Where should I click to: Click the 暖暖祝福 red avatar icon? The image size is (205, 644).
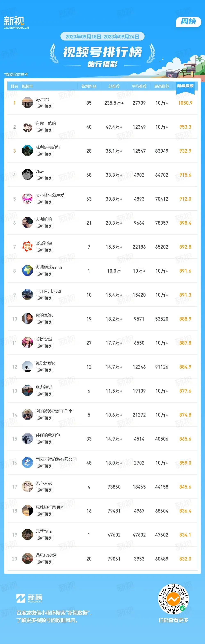point(27,247)
